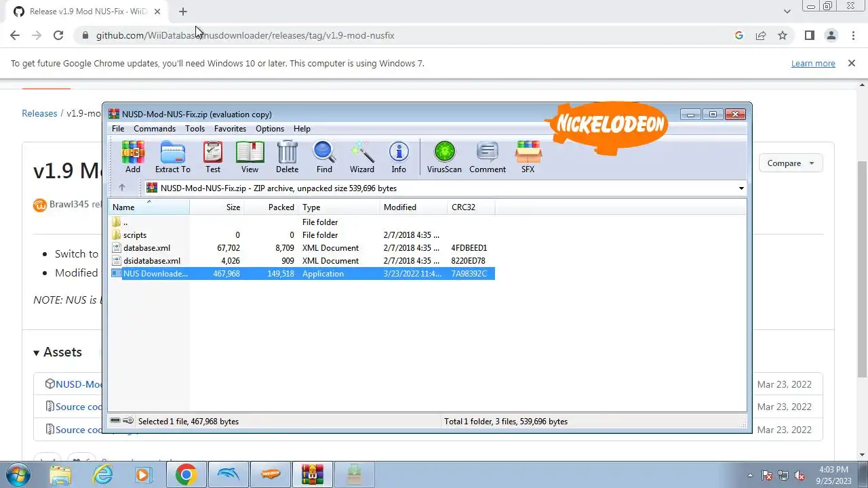Screen dimensions: 868x488
Task: Expand the archive path dropdown
Action: (x=741, y=188)
